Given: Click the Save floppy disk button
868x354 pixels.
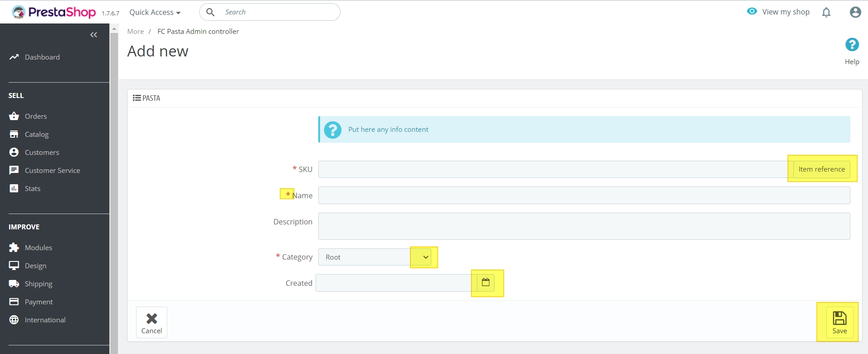Looking at the screenshot, I should pyautogui.click(x=840, y=322).
